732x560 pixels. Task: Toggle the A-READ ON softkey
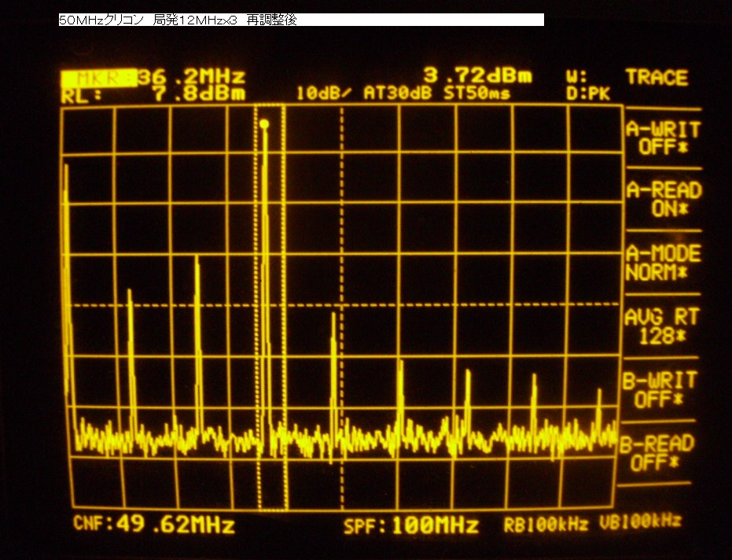[664, 199]
